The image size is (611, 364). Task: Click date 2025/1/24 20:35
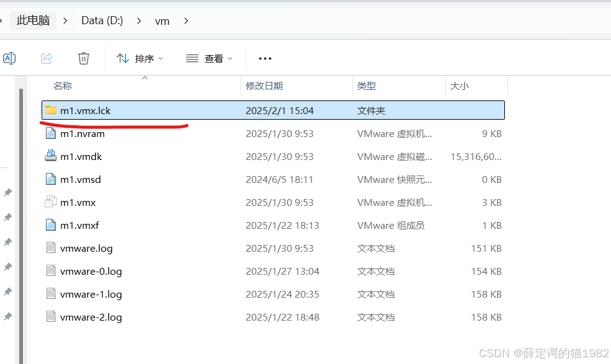pos(282,295)
